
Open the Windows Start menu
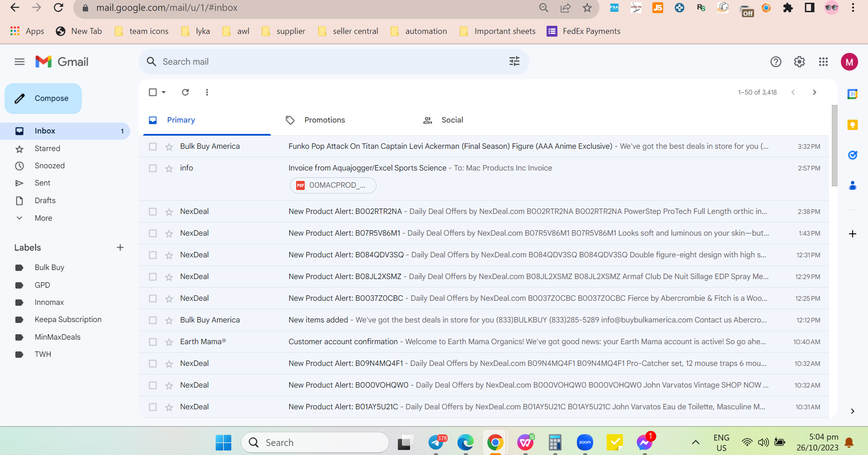(x=223, y=442)
